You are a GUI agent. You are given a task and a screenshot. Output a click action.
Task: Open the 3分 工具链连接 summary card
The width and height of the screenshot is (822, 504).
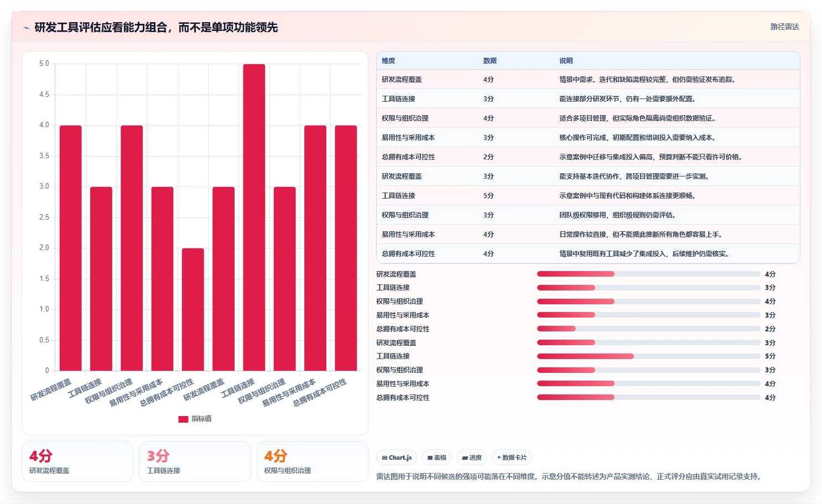point(195,461)
